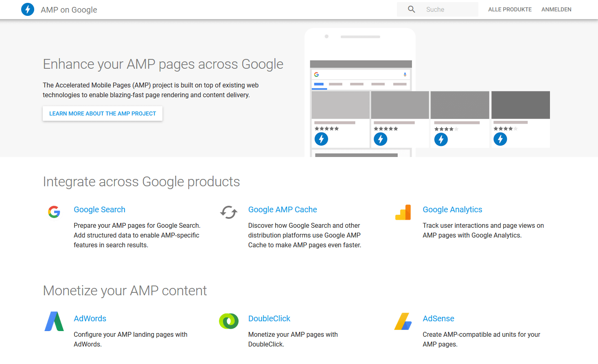This screenshot has width=598, height=364.
Task: Click the microphone icon in phone illustration
Action: click(405, 74)
